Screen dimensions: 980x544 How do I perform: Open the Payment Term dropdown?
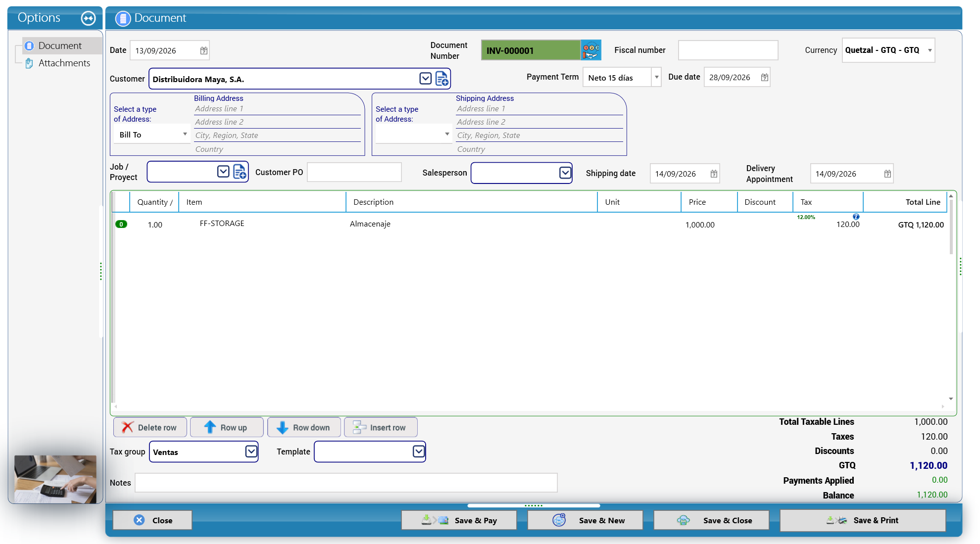(x=657, y=77)
